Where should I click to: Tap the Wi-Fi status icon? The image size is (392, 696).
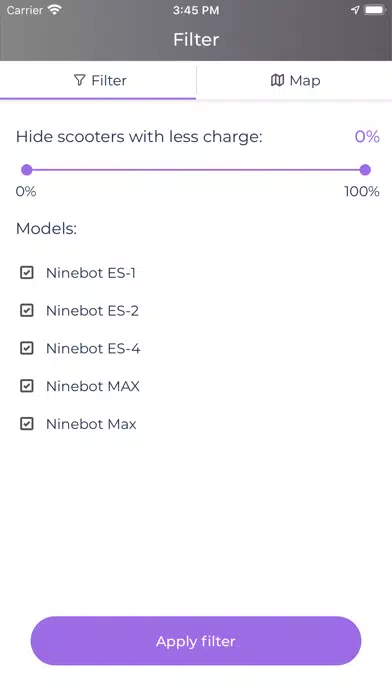(x=55, y=10)
